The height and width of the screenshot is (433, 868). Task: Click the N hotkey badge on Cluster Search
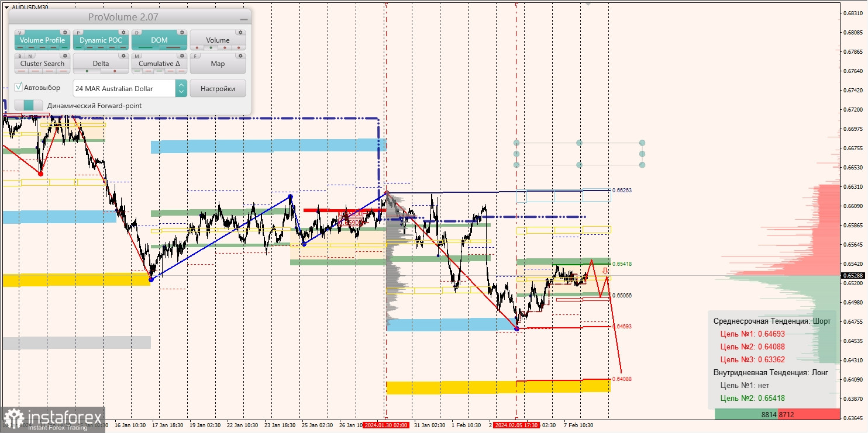coord(30,56)
